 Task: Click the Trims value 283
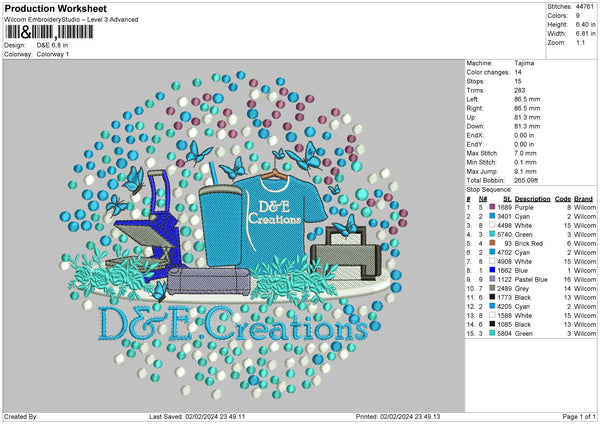pyautogui.click(x=520, y=90)
